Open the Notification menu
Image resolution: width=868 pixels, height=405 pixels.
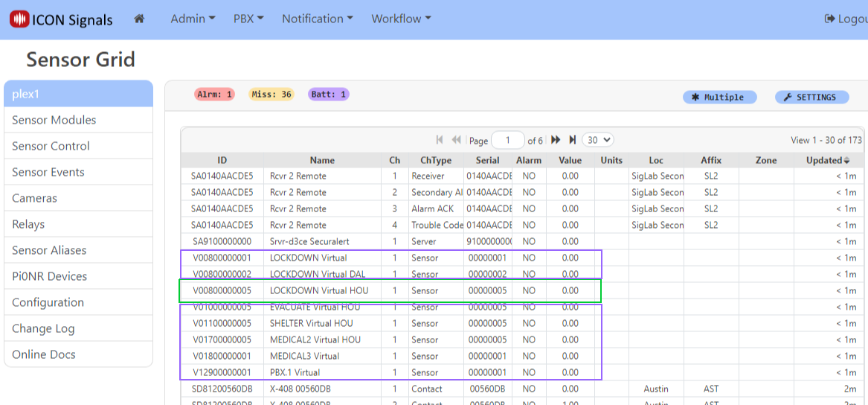tap(317, 19)
